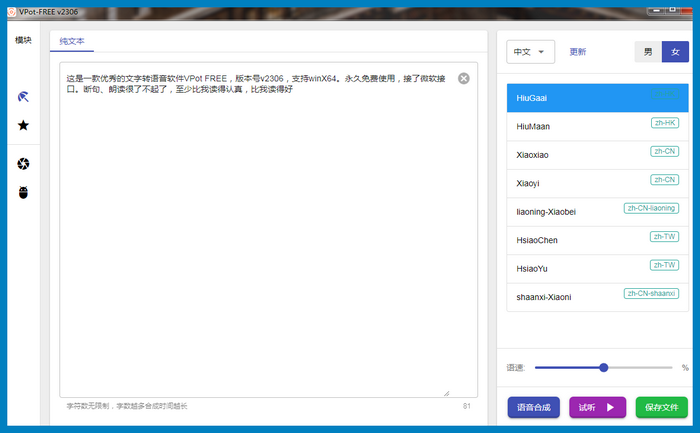This screenshot has width=700, height=433.
Task: Click the star icon in the sidebar
Action: pyautogui.click(x=23, y=126)
